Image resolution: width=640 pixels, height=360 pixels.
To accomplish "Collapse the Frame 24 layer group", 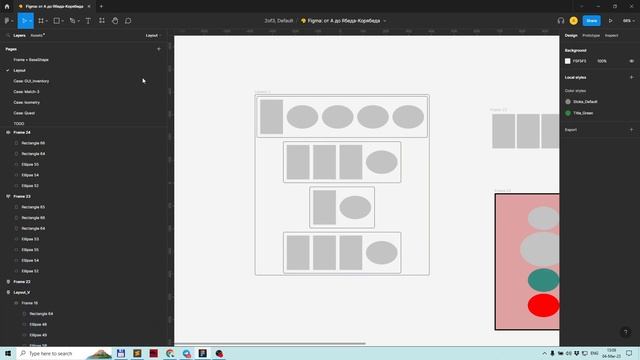I will [x=8, y=133].
